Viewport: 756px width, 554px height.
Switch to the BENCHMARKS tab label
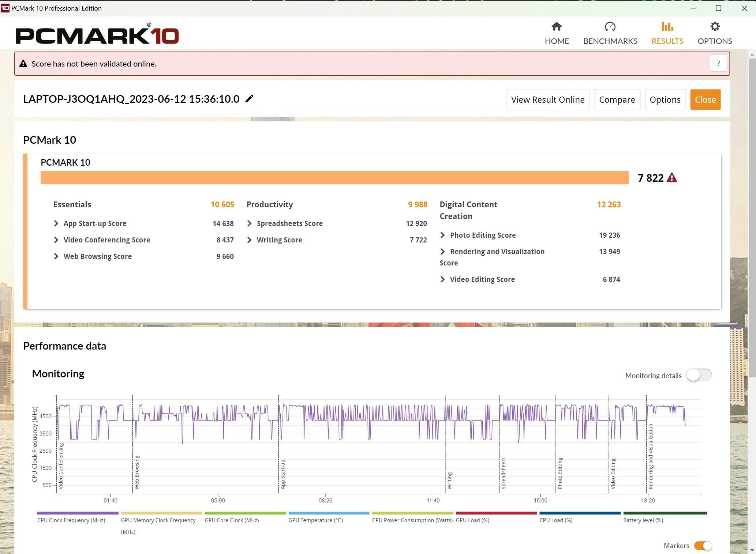point(610,41)
